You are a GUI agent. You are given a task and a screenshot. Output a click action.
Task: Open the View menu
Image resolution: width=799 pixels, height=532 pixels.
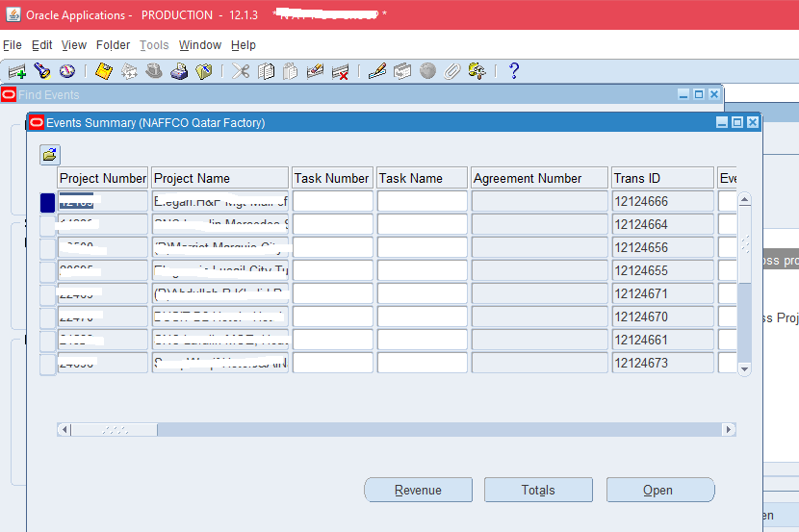(74, 45)
